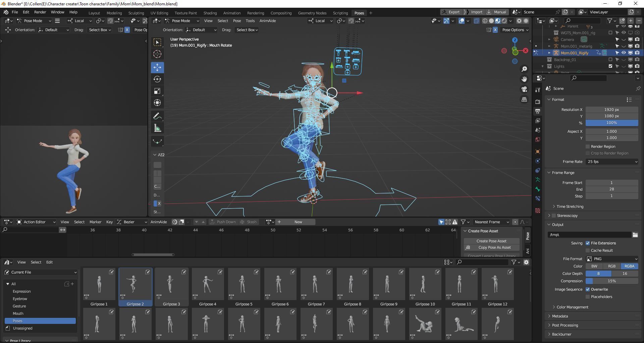Activate the Scale tool

157,91
